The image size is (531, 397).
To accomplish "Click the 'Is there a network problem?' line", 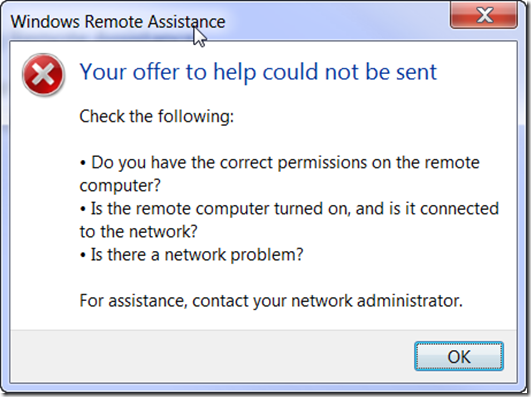I will pyautogui.click(x=191, y=255).
